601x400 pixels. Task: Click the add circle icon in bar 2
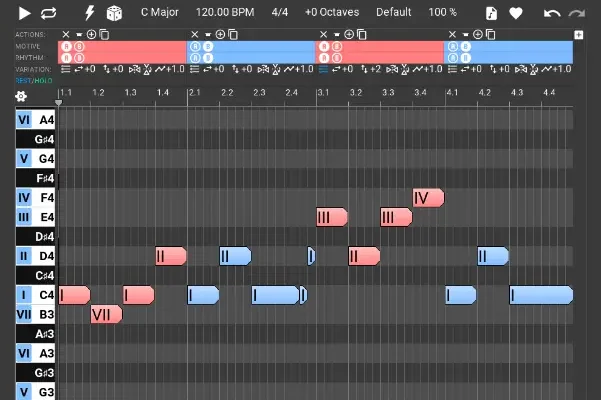pos(219,34)
